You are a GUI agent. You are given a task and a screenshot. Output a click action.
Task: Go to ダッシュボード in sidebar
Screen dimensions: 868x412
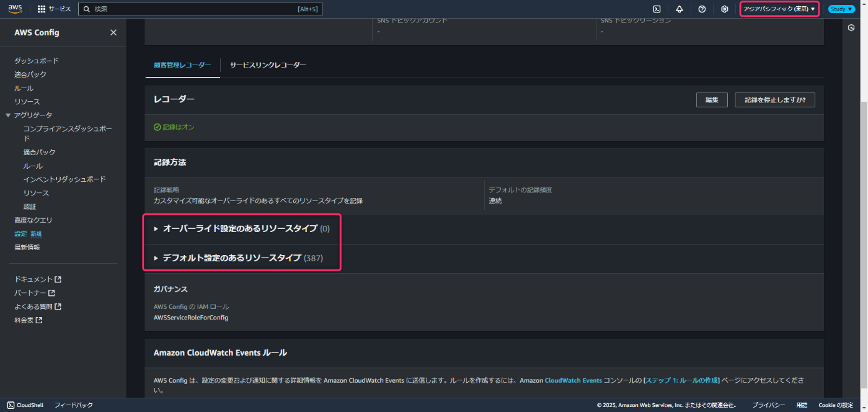tap(37, 61)
